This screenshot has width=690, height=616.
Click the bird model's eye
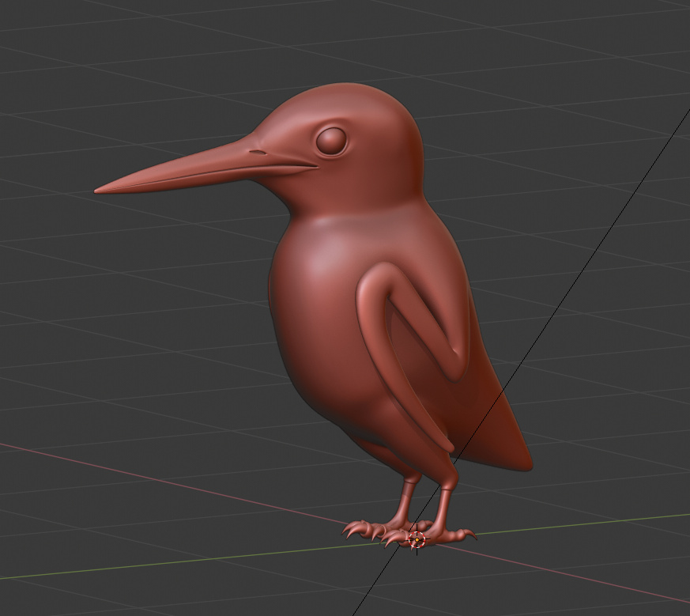[x=331, y=141]
